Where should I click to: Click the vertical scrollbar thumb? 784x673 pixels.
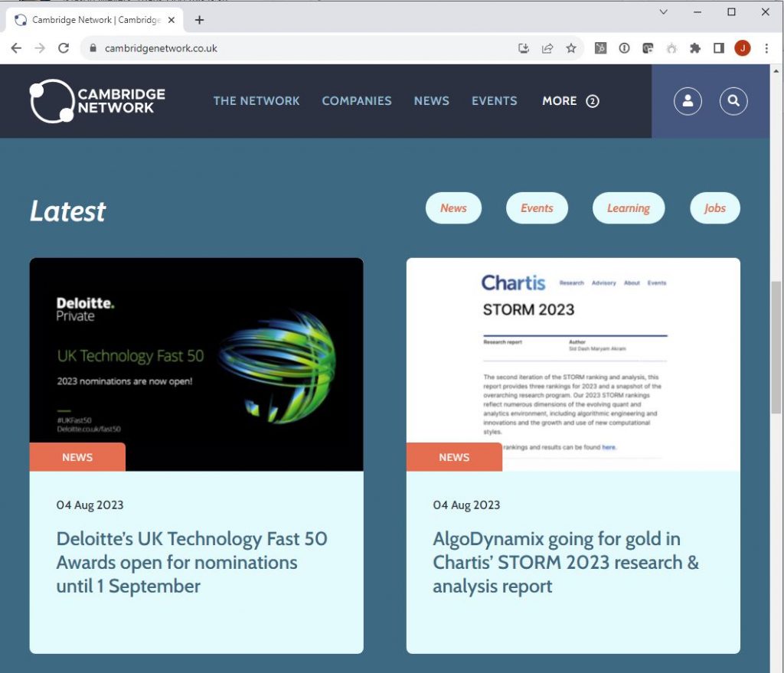point(776,348)
